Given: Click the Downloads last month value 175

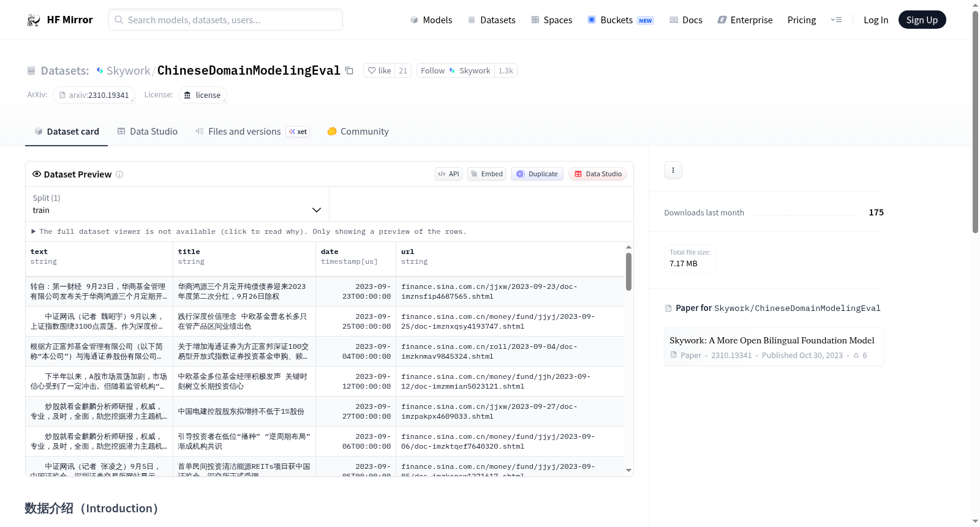Looking at the screenshot, I should pyautogui.click(x=876, y=212).
